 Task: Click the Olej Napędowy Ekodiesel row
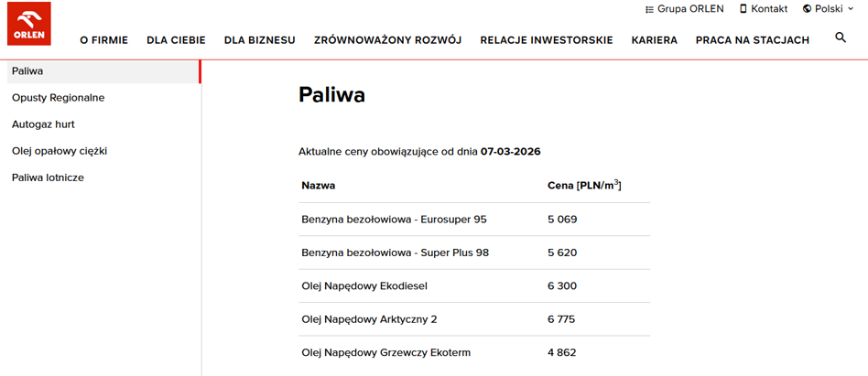point(474,285)
